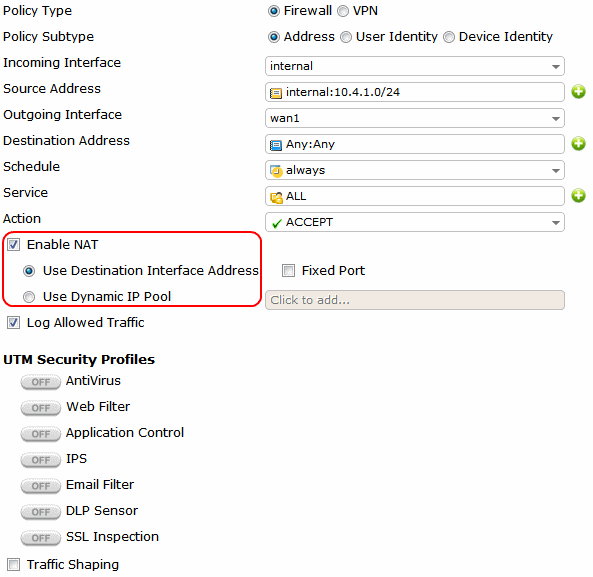Uncheck the Enable NAT checkbox
This screenshot has height=577, width=593.
pyautogui.click(x=14, y=245)
